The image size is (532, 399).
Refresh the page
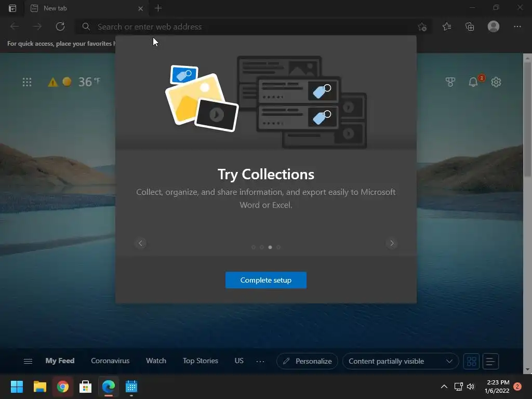click(x=60, y=26)
